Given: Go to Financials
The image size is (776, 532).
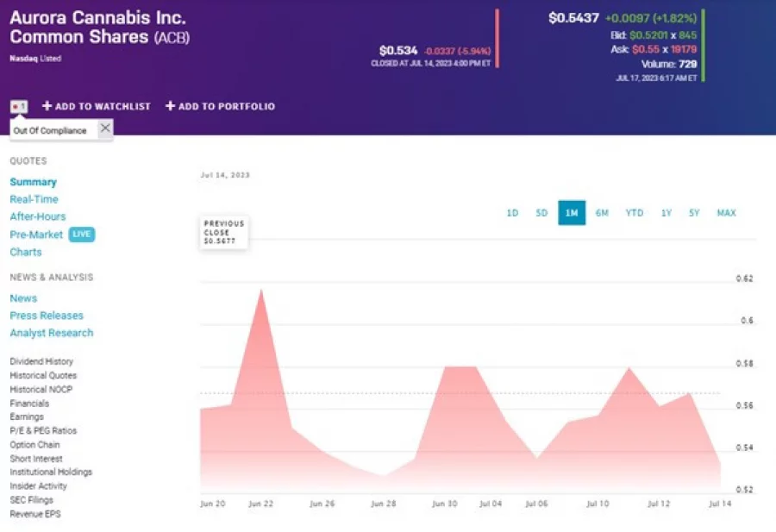Looking at the screenshot, I should pyautogui.click(x=29, y=404).
